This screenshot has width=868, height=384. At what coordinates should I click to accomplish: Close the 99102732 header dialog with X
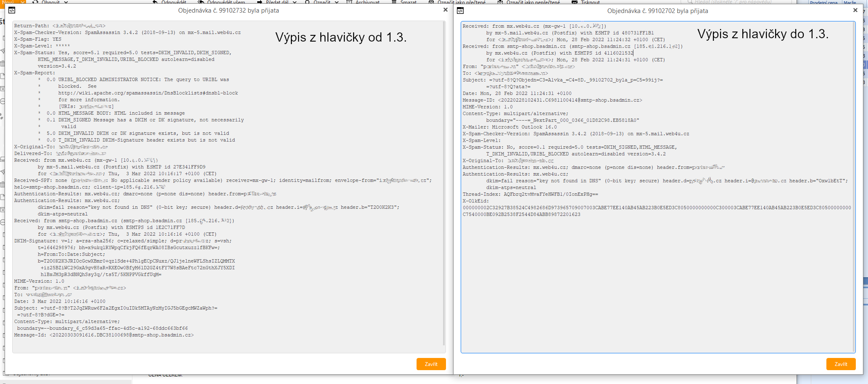pyautogui.click(x=446, y=10)
